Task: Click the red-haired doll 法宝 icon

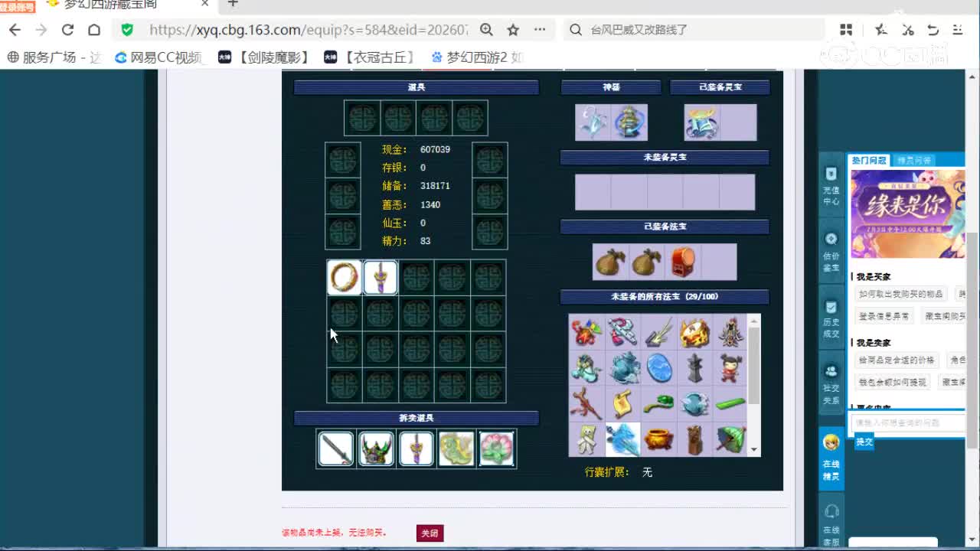Action: 731,369
